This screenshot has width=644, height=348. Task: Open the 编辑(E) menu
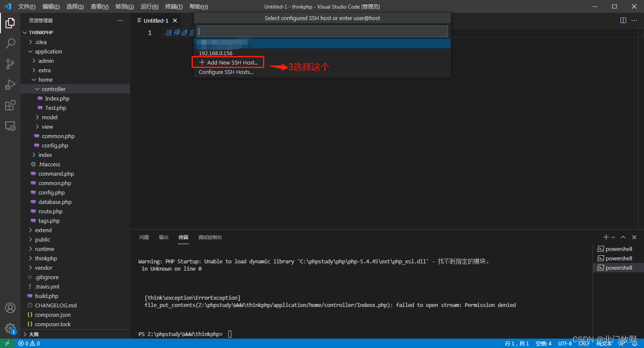[51, 6]
